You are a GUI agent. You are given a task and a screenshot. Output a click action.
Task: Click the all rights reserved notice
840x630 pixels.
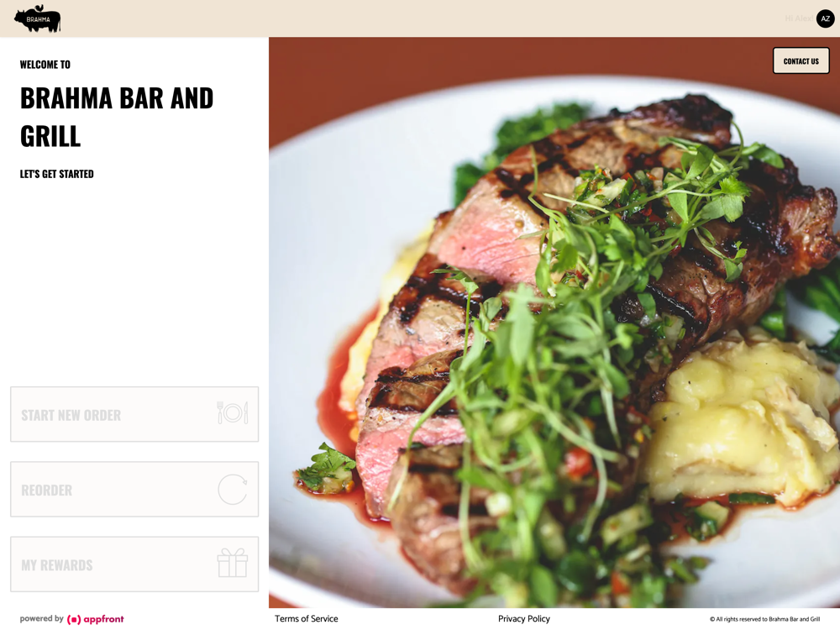tap(765, 619)
